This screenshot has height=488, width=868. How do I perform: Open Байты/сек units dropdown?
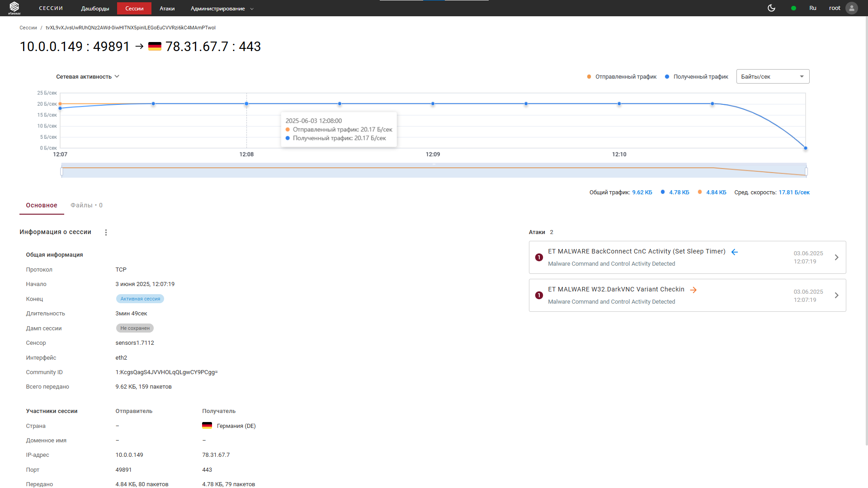tap(773, 76)
